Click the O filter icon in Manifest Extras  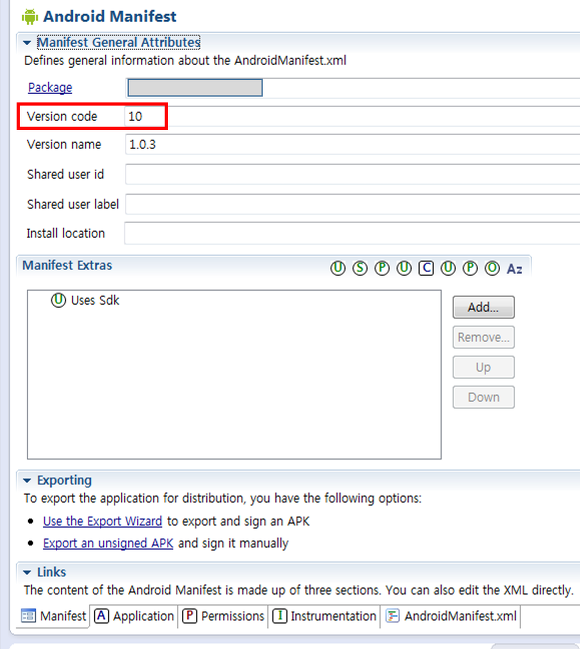pos(492,268)
